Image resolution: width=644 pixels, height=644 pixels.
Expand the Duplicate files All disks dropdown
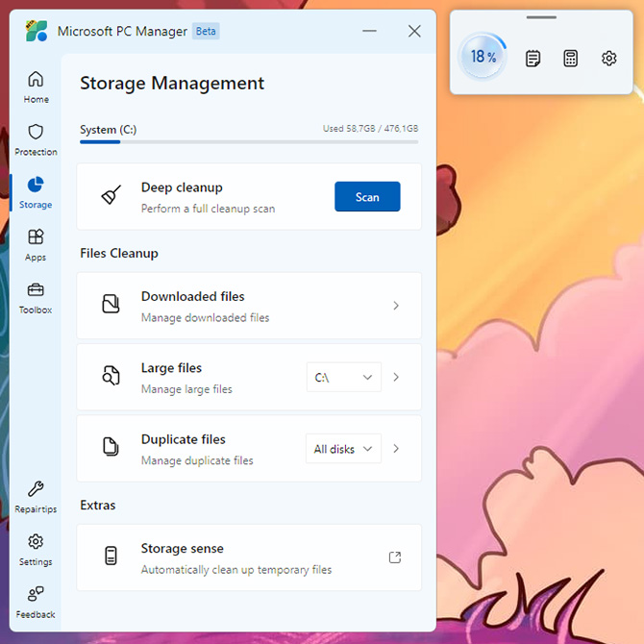click(x=343, y=449)
